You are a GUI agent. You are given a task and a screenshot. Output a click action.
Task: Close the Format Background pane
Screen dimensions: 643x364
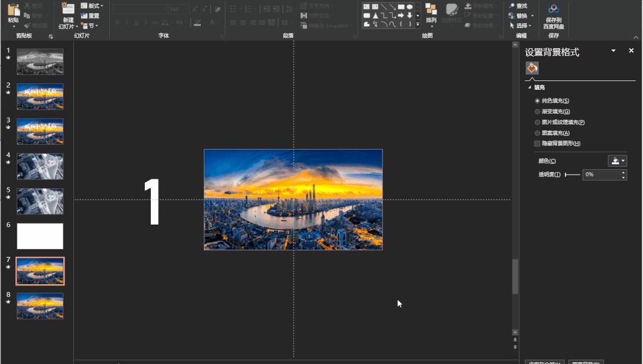[x=631, y=51]
